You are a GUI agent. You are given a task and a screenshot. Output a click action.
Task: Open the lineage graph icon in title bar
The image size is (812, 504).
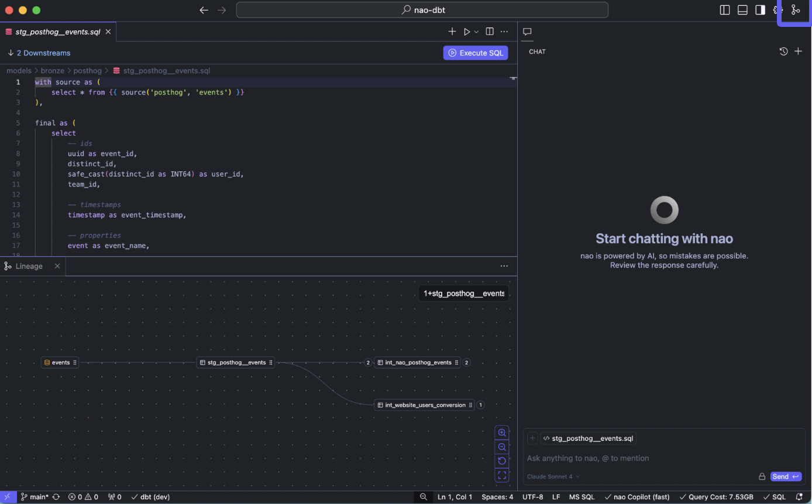coord(795,10)
